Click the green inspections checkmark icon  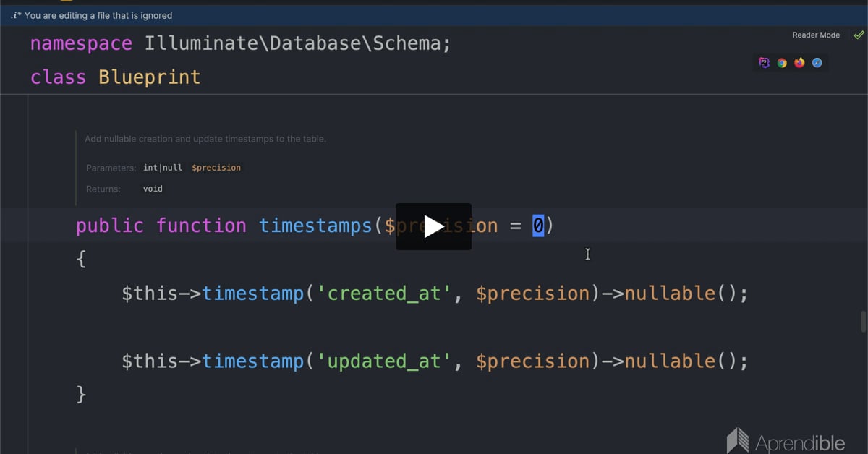tap(859, 35)
